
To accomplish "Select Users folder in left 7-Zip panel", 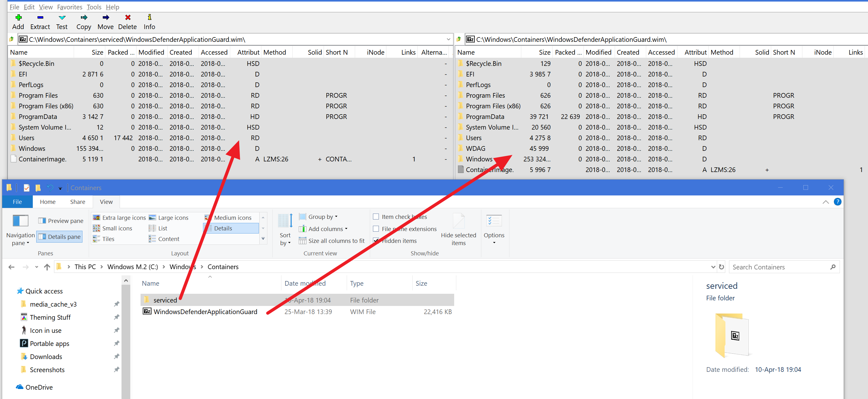I will 27,138.
